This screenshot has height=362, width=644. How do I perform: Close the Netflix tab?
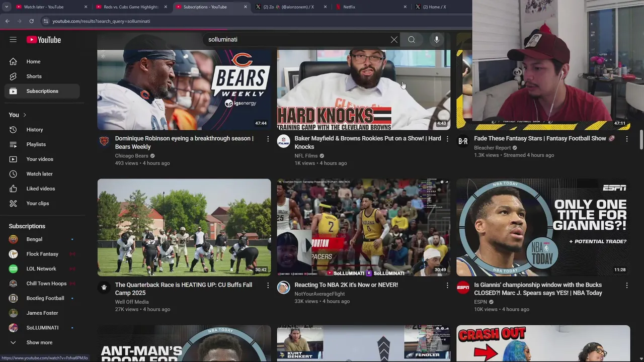pyautogui.click(x=405, y=7)
